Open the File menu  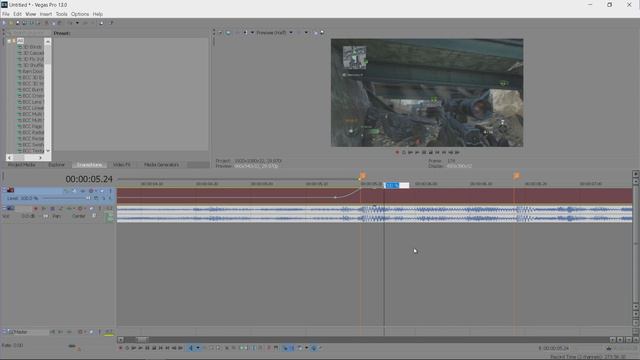(6, 14)
